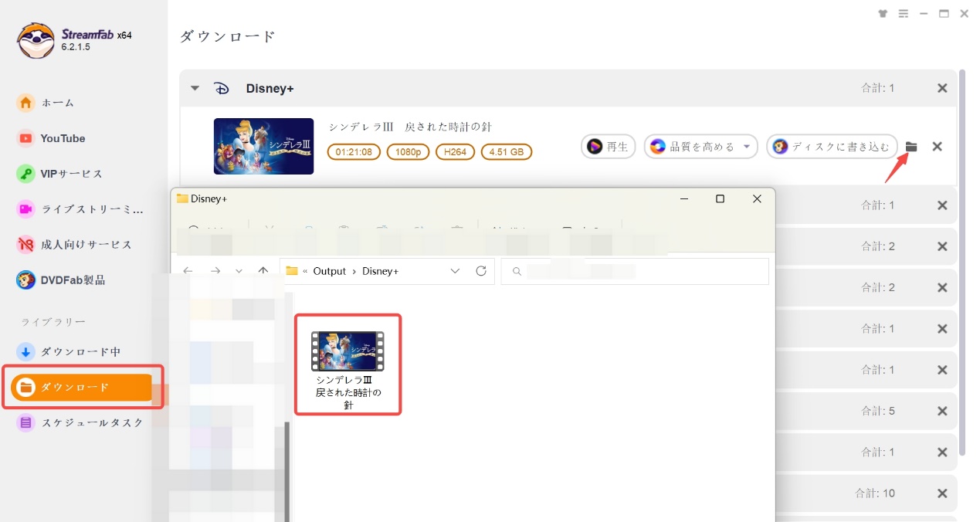Viewport: 980px width, 522px height.
Task: Open StreamFab main menu (three lines icon)
Action: [904, 14]
